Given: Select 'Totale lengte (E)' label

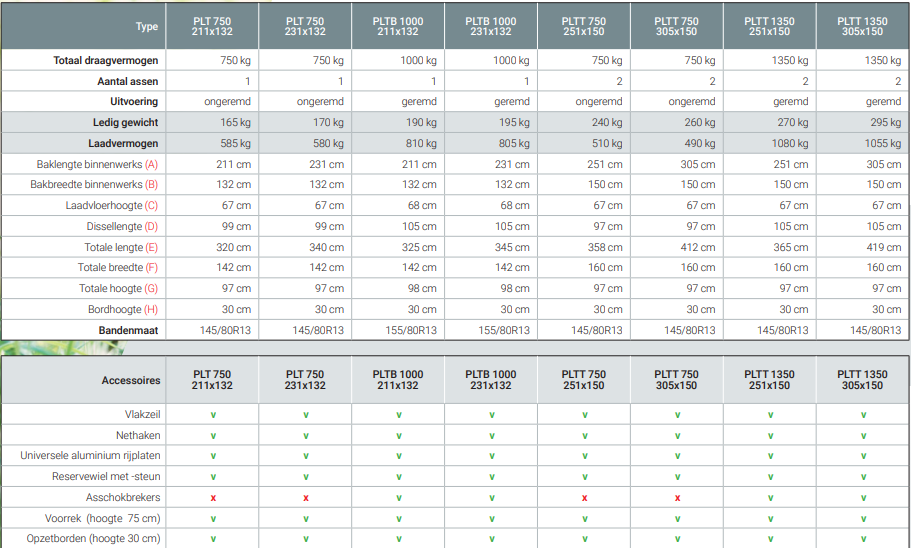Looking at the screenshot, I should tap(121, 248).
